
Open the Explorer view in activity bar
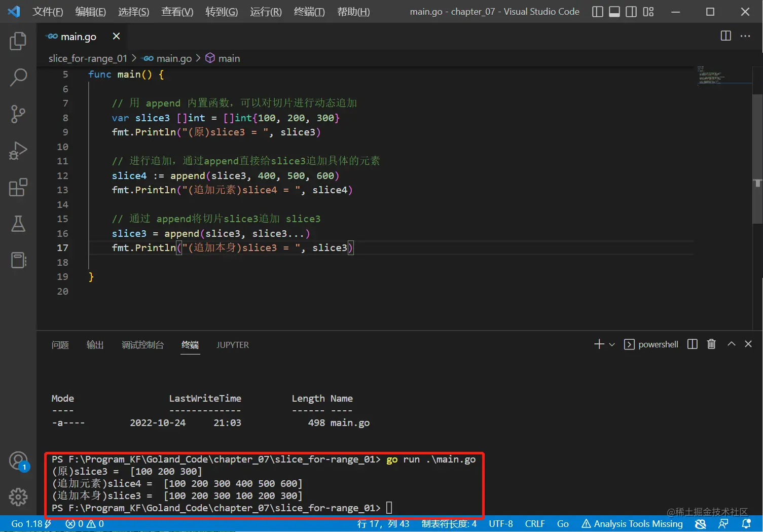(18, 41)
